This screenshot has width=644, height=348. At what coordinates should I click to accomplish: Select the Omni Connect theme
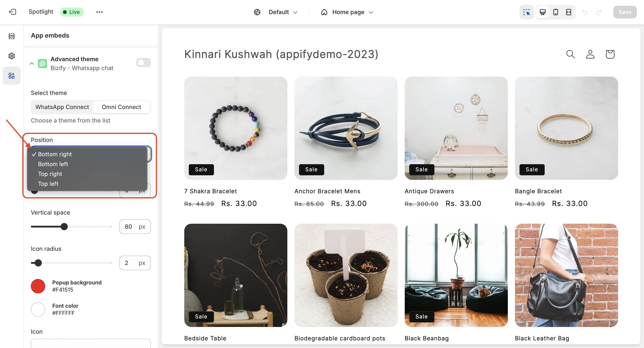tap(121, 107)
